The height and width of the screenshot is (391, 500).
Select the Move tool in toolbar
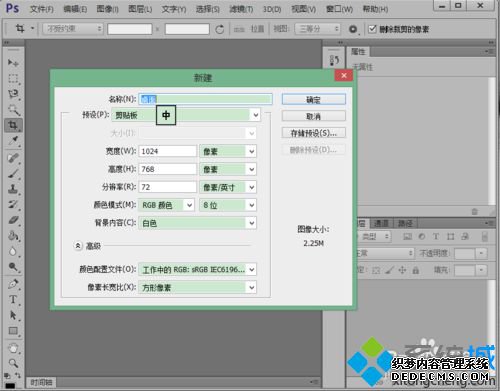[13, 62]
